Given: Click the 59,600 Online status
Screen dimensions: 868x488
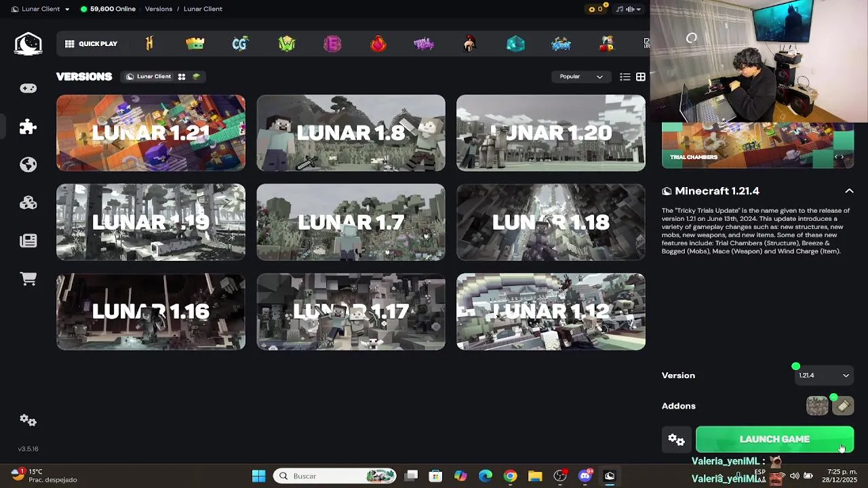Looking at the screenshot, I should [108, 9].
